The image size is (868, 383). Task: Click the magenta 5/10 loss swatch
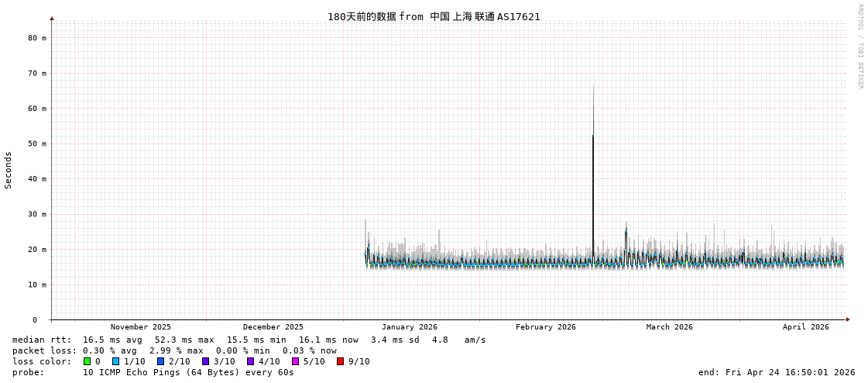[x=296, y=361]
